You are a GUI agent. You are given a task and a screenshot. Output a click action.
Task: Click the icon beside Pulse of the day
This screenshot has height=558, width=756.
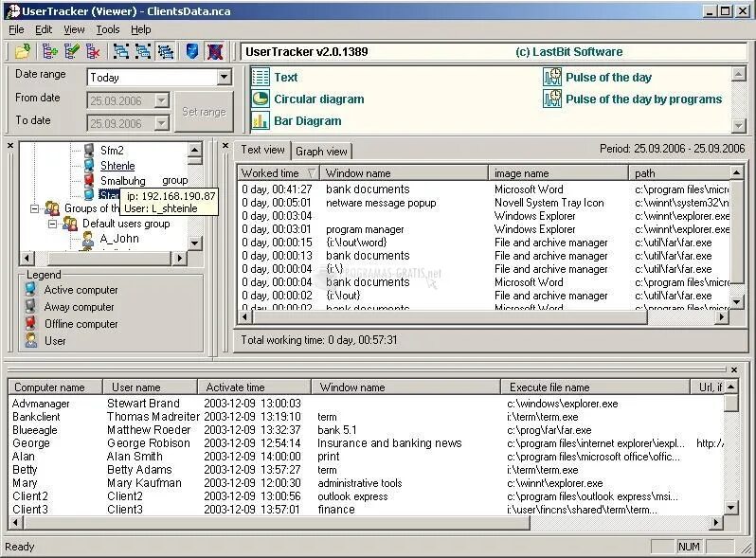coord(552,77)
